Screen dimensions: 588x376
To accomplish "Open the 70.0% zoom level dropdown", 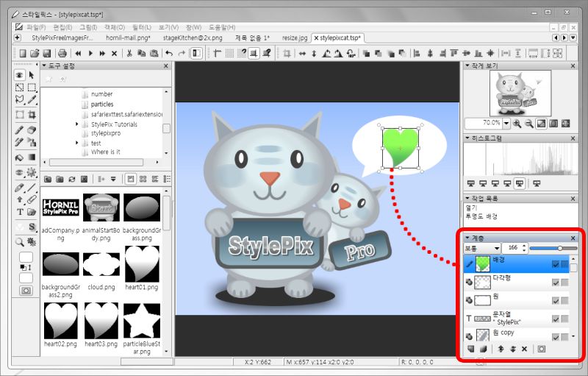I will [506, 123].
